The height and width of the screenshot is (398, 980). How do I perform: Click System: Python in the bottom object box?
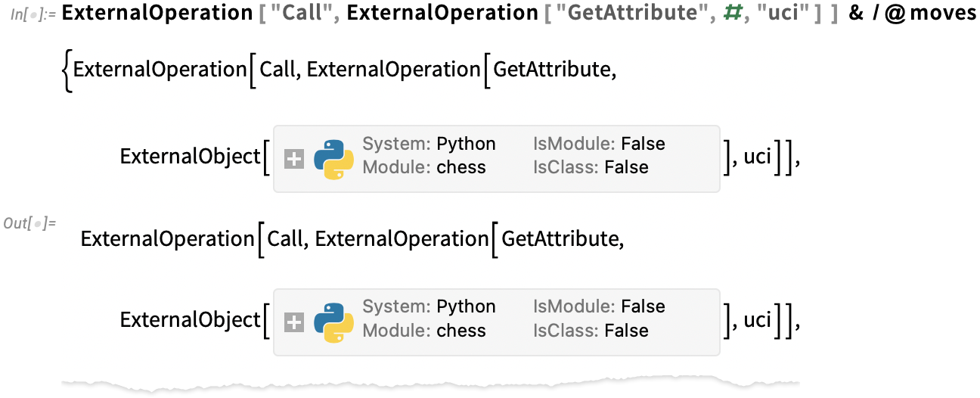tap(429, 306)
